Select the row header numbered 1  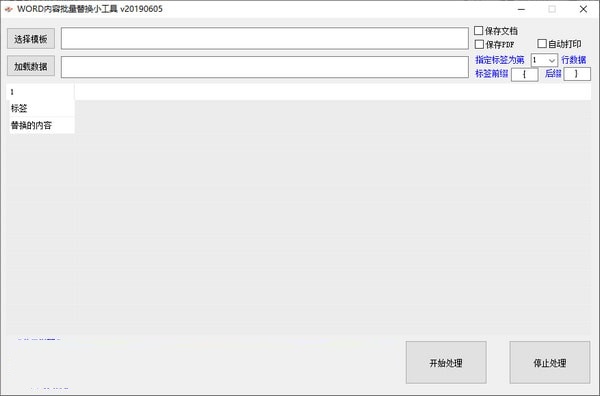tap(41, 92)
